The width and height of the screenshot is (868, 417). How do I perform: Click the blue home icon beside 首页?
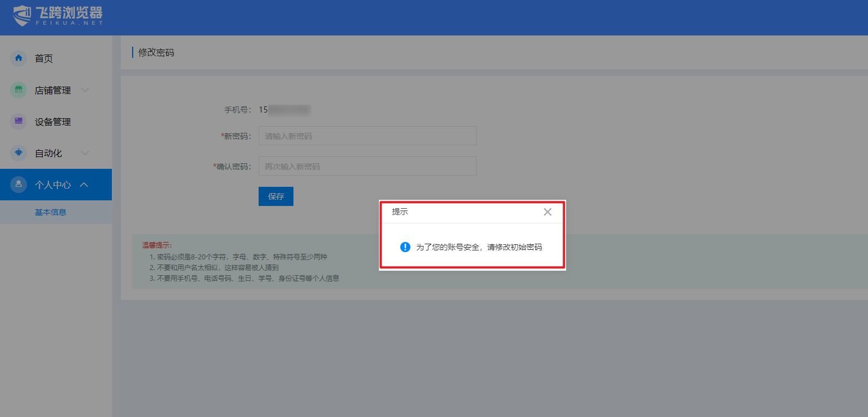[x=19, y=58]
